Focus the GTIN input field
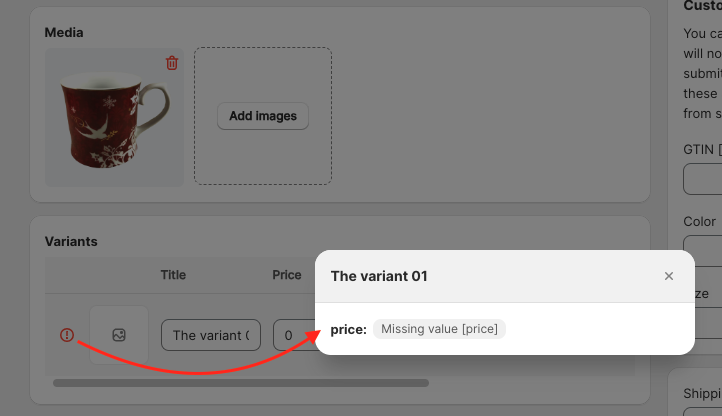The height and width of the screenshot is (416, 722). coord(703,179)
